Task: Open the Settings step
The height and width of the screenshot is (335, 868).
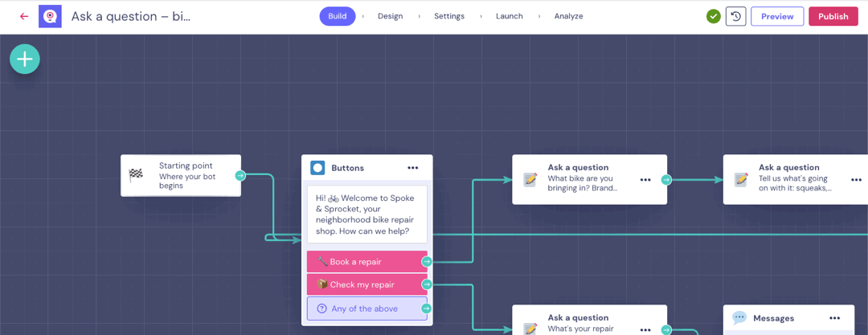Action: (449, 16)
